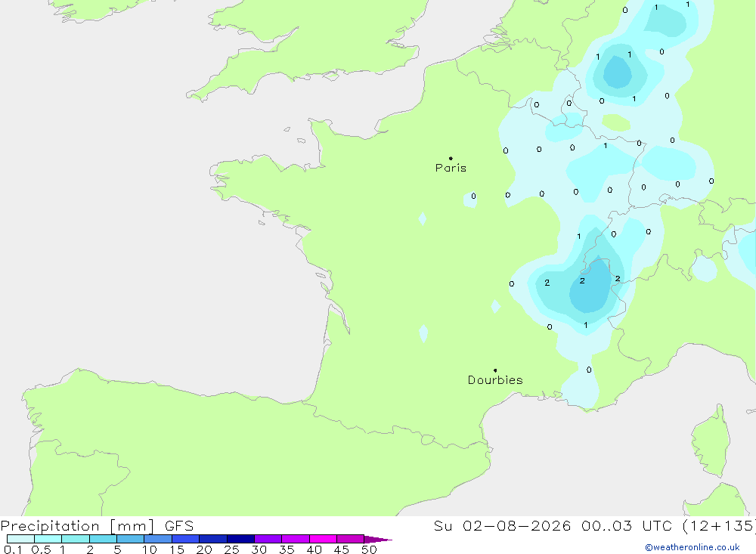Pick the 30–35 mm purple legend swatch

click(268, 539)
